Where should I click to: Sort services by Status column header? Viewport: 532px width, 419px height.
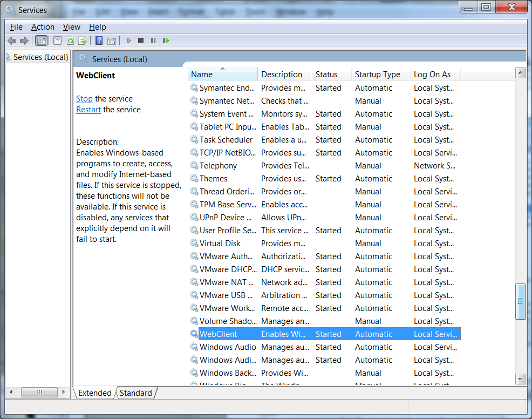(x=326, y=75)
